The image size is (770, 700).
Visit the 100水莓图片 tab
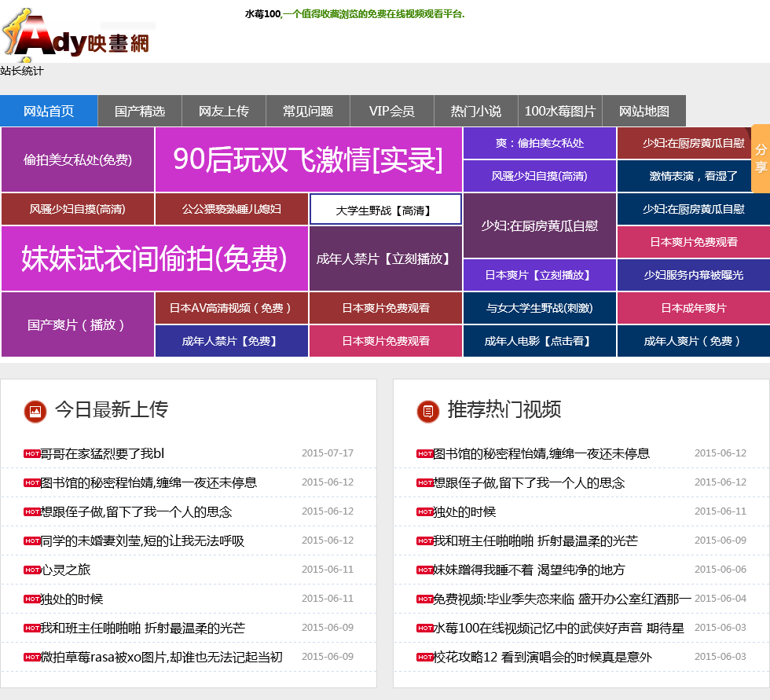(560, 111)
